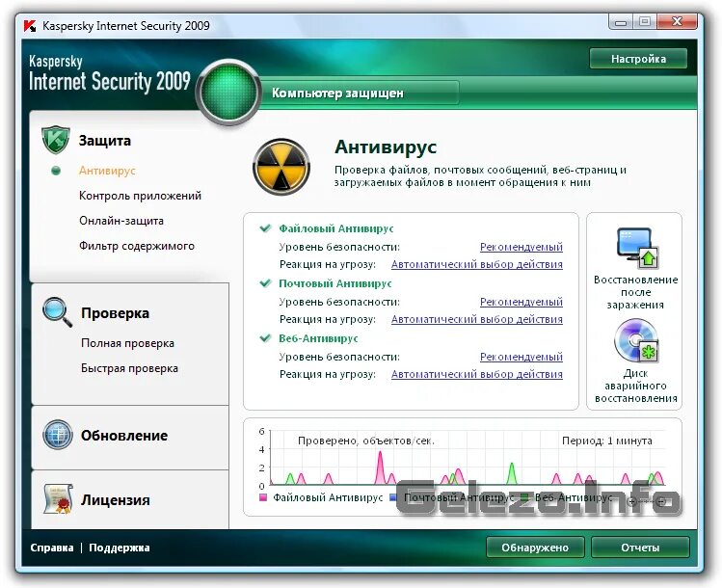Screen dimensions: 722x588
Task: Click Файловый Антивирус component heading
Action: pos(336,228)
